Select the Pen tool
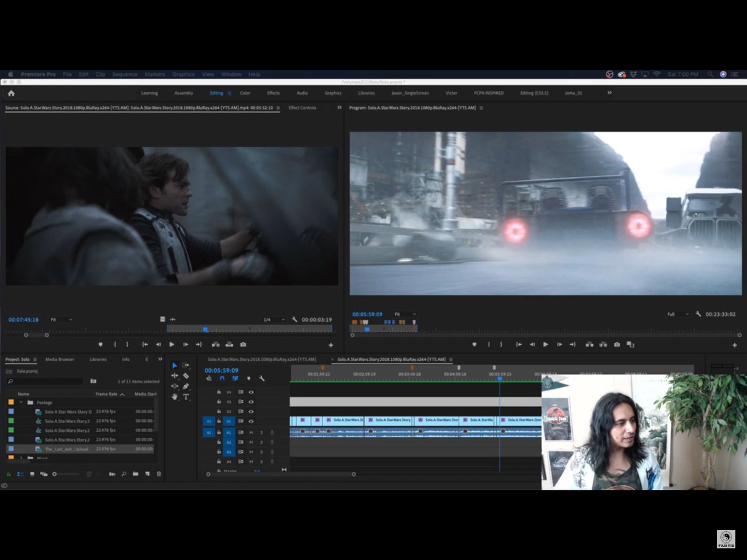Image resolution: width=747 pixels, height=560 pixels. pyautogui.click(x=186, y=386)
